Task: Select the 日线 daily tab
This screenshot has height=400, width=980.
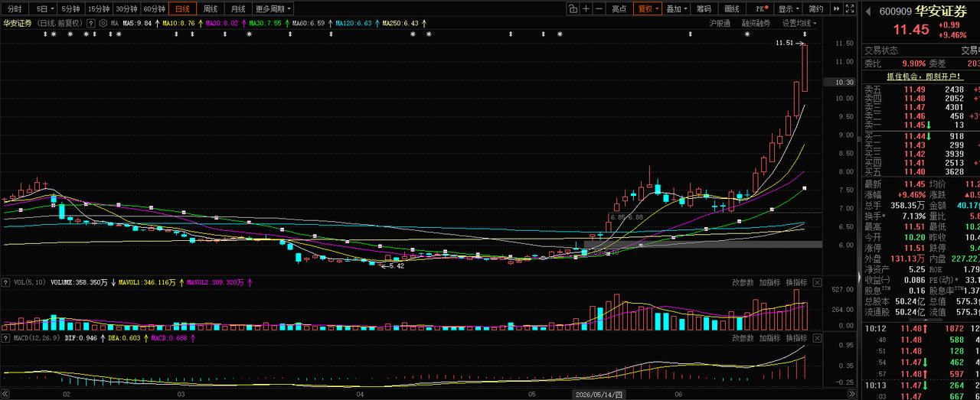Action: (x=182, y=9)
